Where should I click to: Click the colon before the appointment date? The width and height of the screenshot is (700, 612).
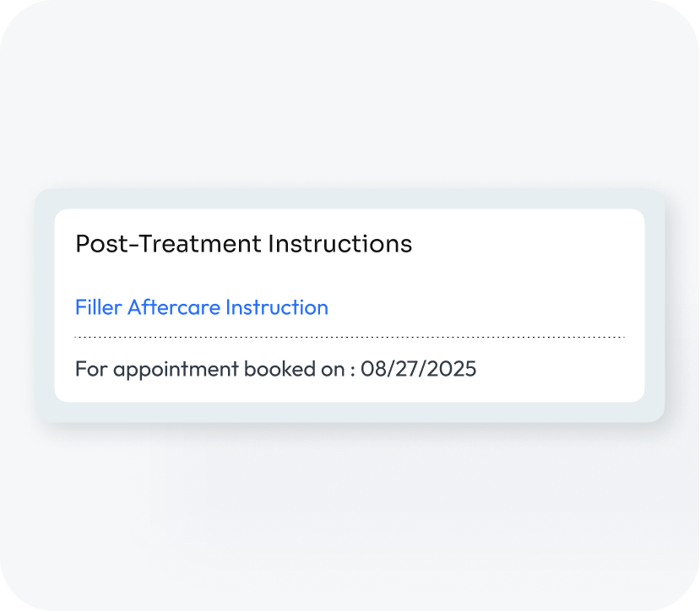pyautogui.click(x=351, y=370)
